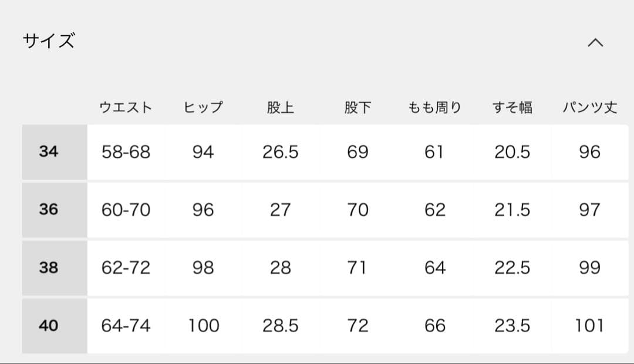
Task: Click the サイズ section heading
Action: [x=49, y=42]
